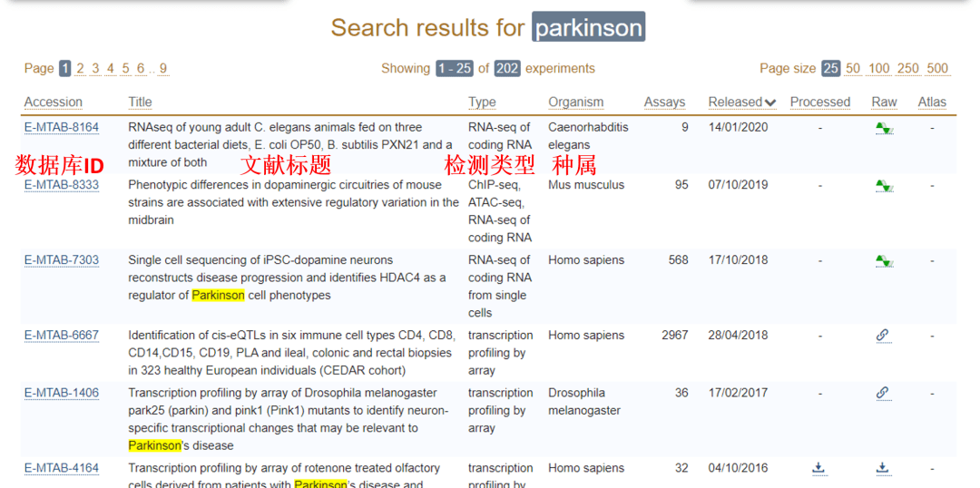Open raw data link for E-MTAB-1406
The height and width of the screenshot is (488, 980).
pos(883,393)
